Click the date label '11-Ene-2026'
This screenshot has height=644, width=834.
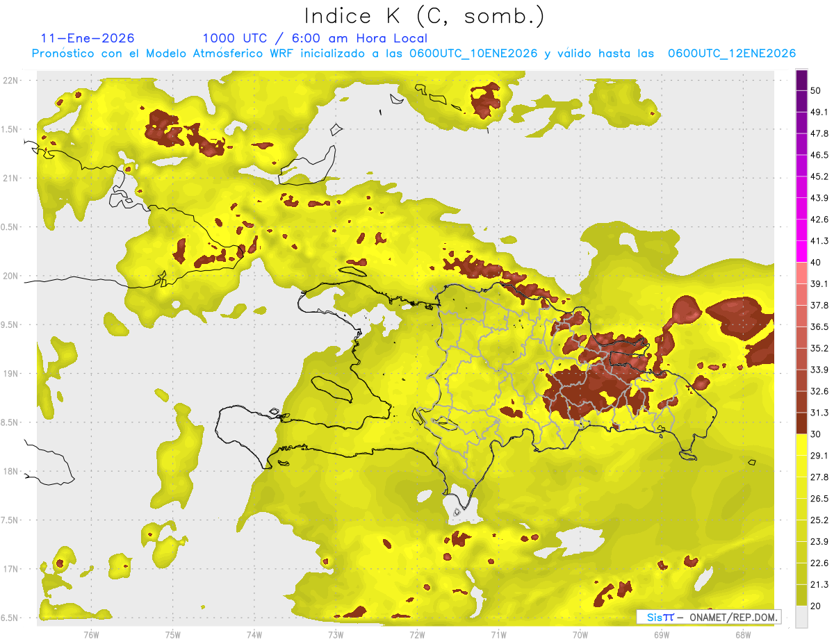(x=88, y=38)
